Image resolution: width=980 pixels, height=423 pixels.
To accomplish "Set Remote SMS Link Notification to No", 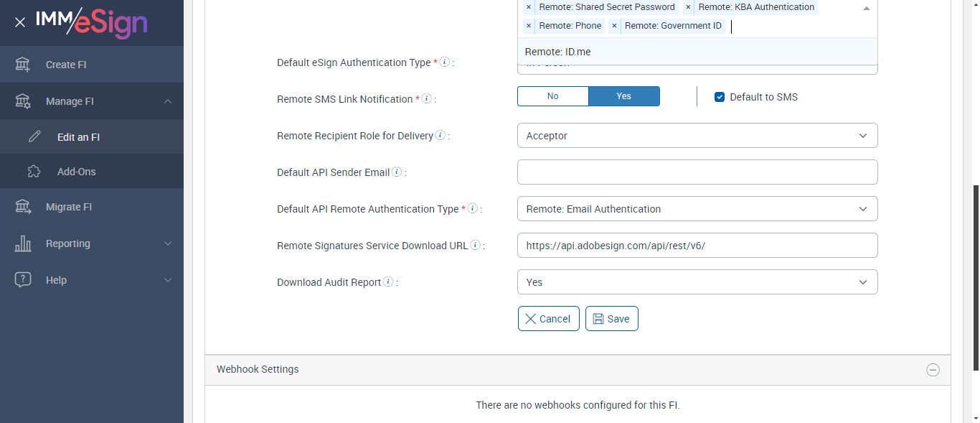I will tap(552, 96).
